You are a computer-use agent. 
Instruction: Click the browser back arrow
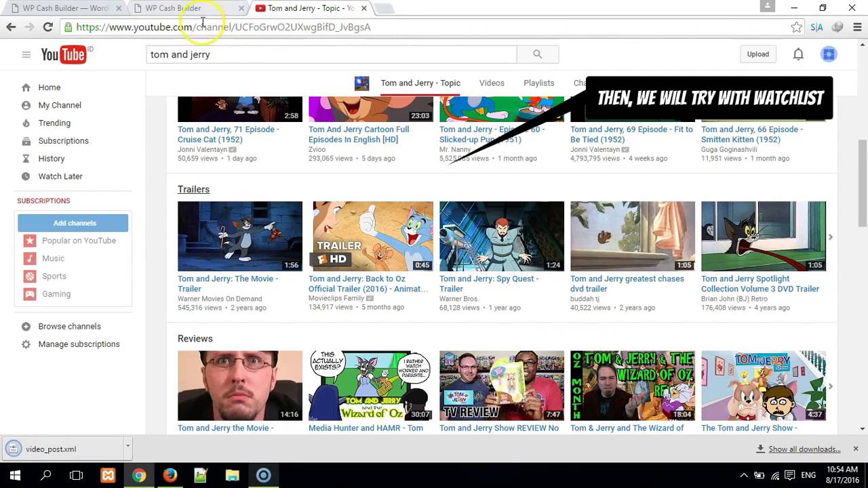coord(11,27)
